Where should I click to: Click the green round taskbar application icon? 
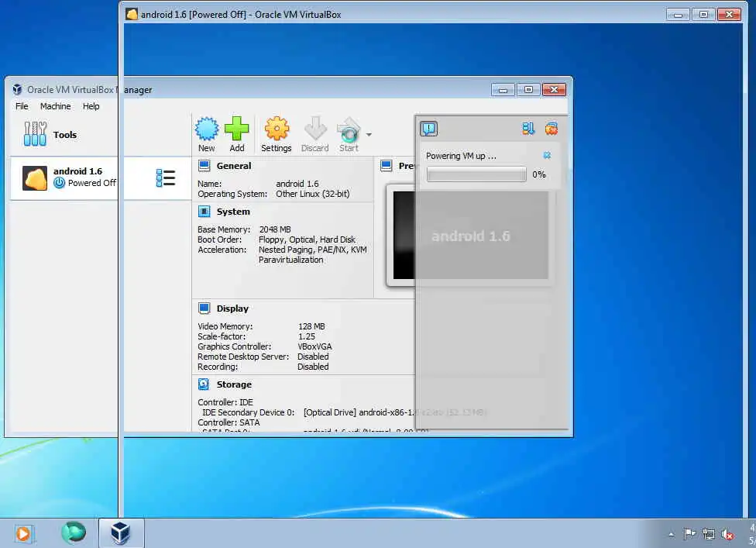pos(74,532)
